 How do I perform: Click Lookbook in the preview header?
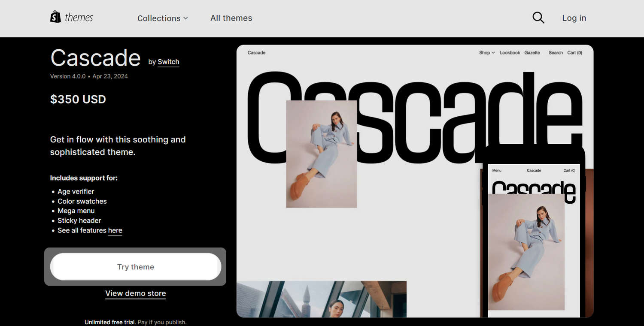[x=510, y=53]
